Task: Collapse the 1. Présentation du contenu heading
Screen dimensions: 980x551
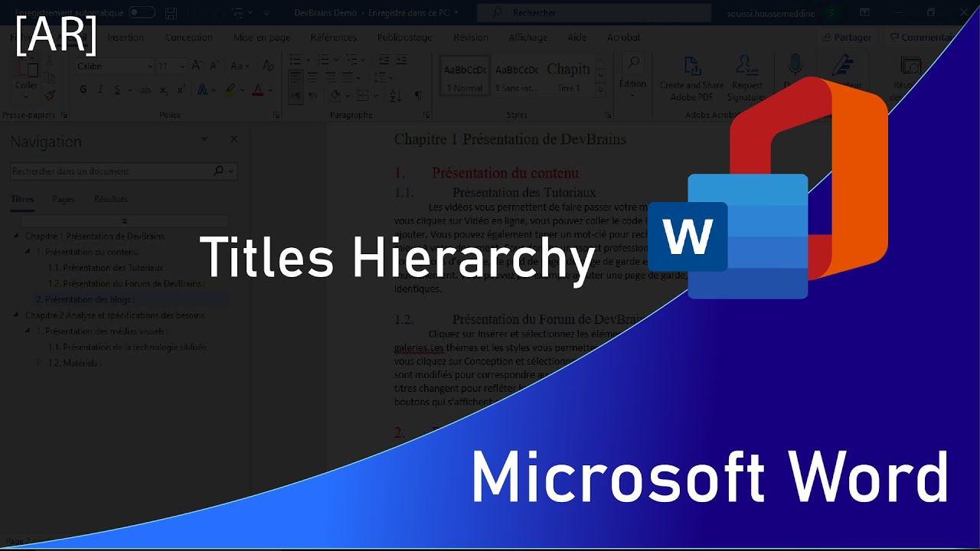Action: (x=29, y=252)
